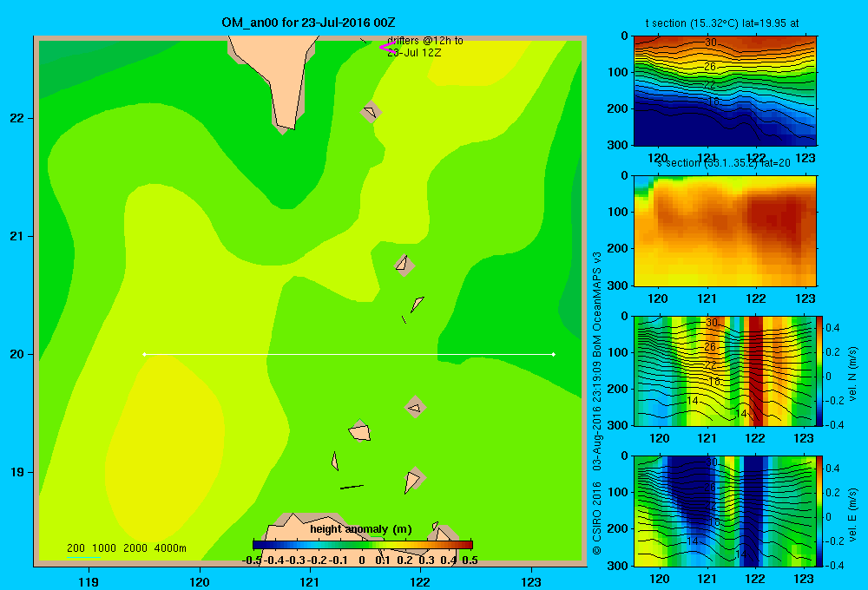868x590 pixels.
Task: Open the salinity section plot panel
Action: coord(725,231)
